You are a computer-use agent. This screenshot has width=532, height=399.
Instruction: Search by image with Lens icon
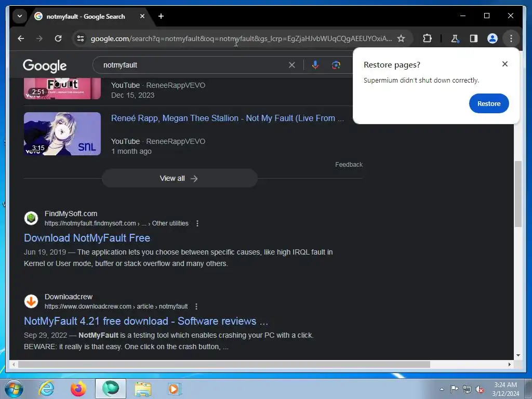pyautogui.click(x=336, y=65)
